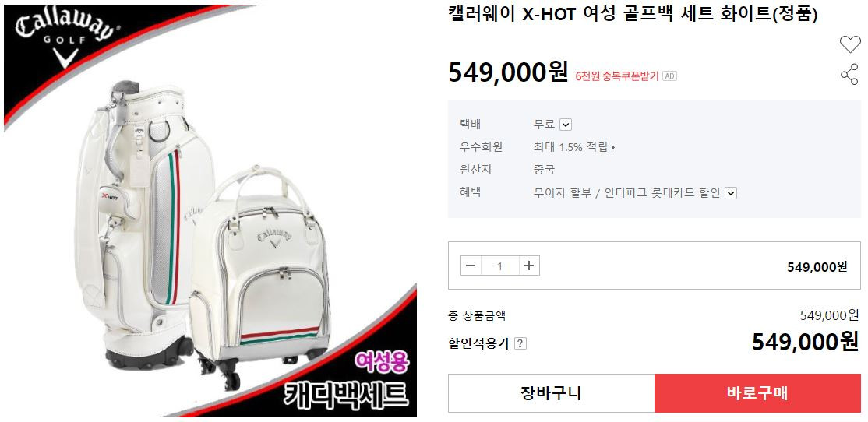The height and width of the screenshot is (422, 868).
Task: Expand the 무료 shipping dropdown
Action: point(565,125)
